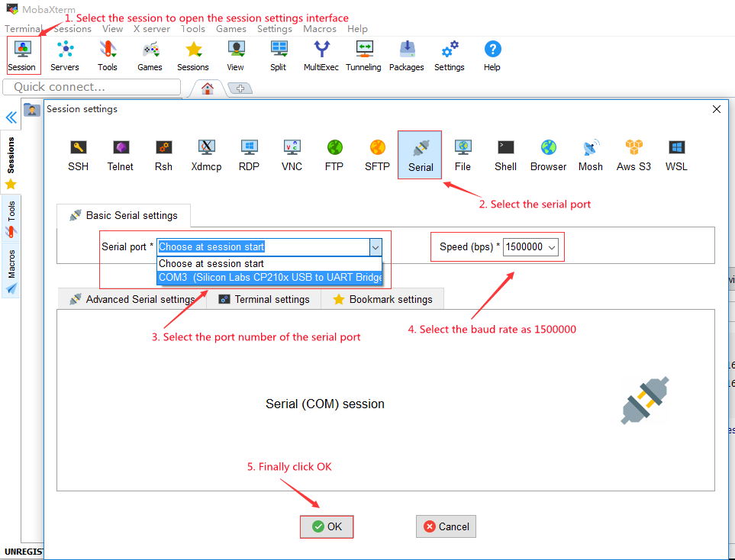The image size is (735, 560).
Task: Collapse the left sidebar with double-arrow
Action: tap(11, 117)
